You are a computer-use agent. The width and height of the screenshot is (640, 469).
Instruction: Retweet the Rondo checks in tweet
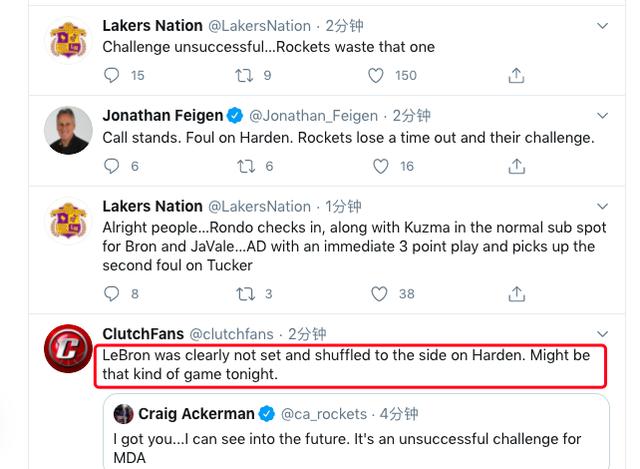[x=244, y=294]
